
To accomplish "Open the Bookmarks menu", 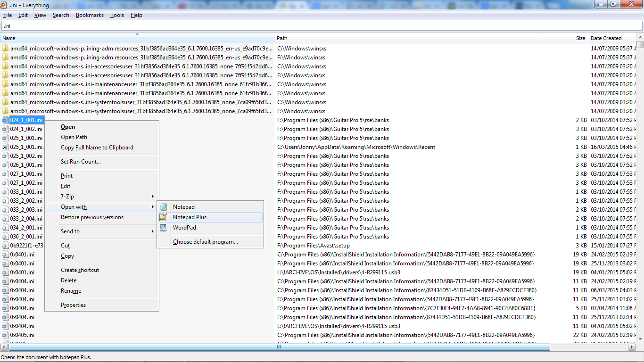I will [90, 15].
